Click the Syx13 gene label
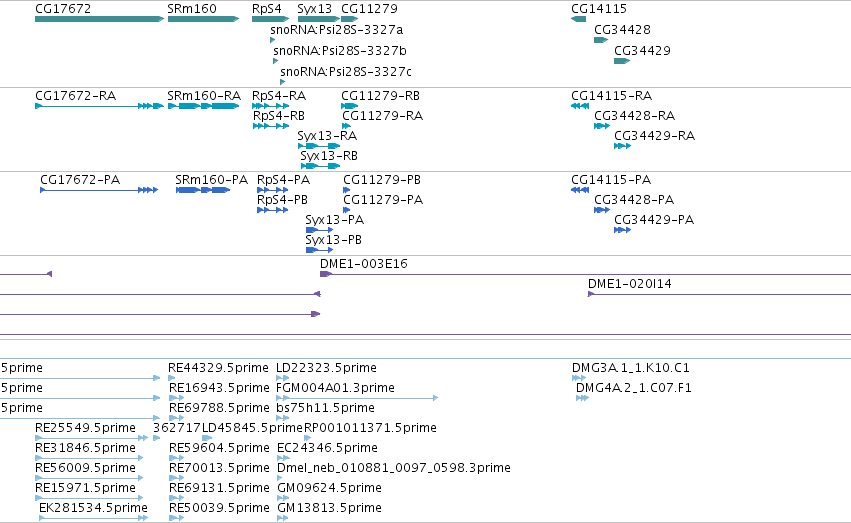 (x=314, y=9)
